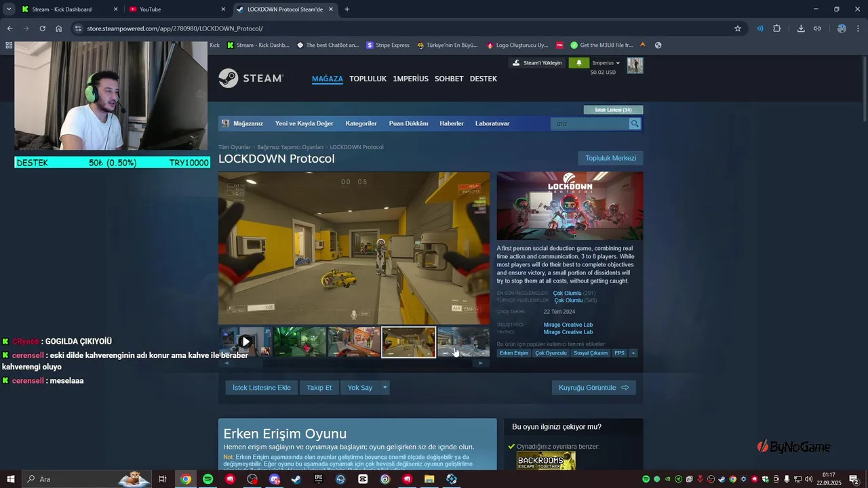Click the Çok Oyunculu tag
Image resolution: width=868 pixels, height=488 pixels.
click(x=551, y=353)
